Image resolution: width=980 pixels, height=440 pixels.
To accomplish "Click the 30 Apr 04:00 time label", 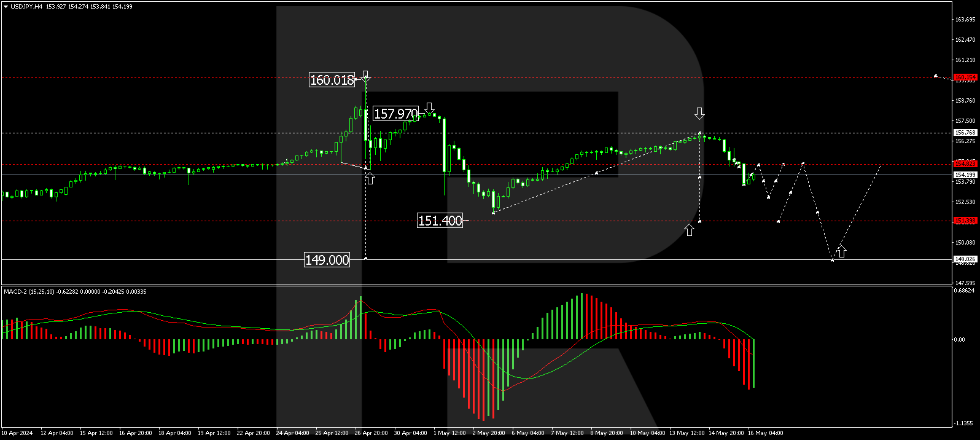I will (x=410, y=433).
